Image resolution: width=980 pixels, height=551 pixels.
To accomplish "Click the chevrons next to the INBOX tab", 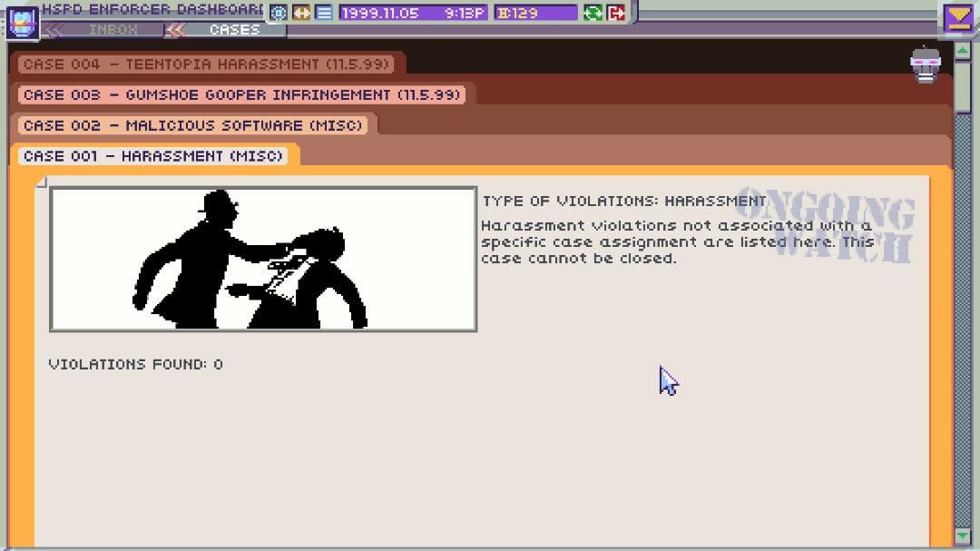I will click(x=54, y=29).
